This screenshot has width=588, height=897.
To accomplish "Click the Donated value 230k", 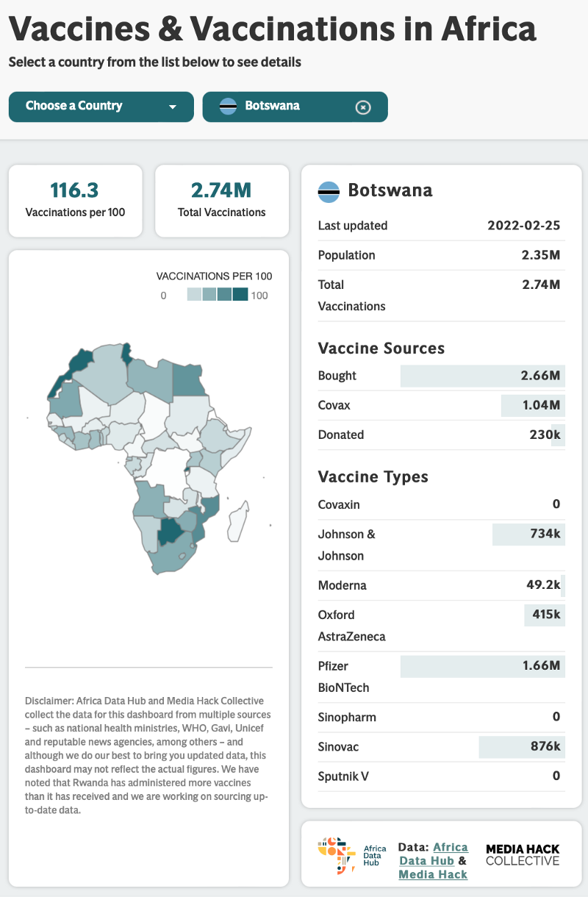I will (545, 435).
